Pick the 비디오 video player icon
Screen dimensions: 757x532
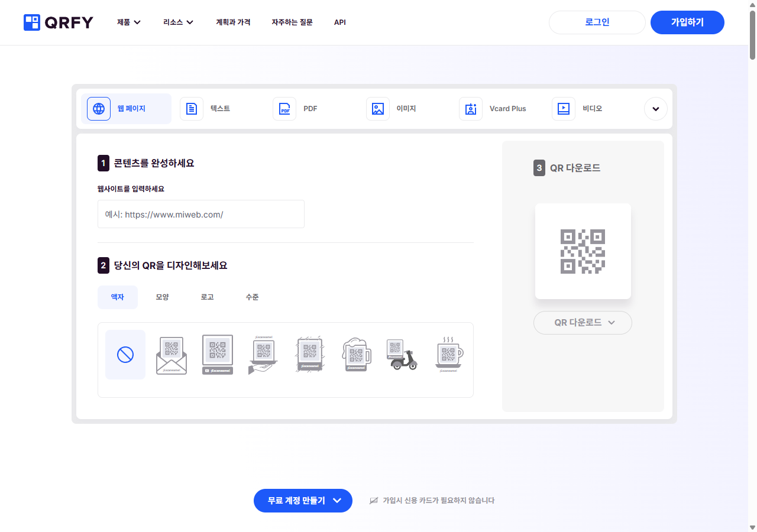click(x=564, y=108)
